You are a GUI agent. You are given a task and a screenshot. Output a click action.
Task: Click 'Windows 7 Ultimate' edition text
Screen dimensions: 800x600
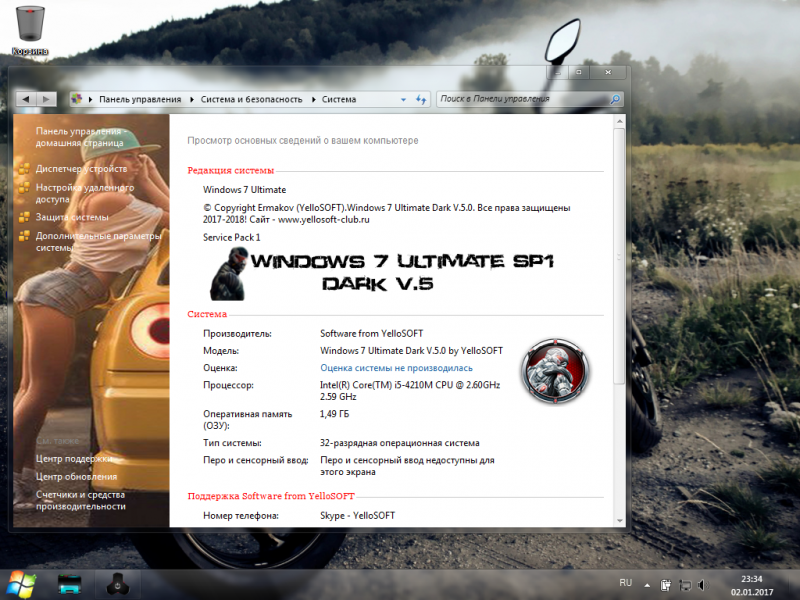pos(244,190)
